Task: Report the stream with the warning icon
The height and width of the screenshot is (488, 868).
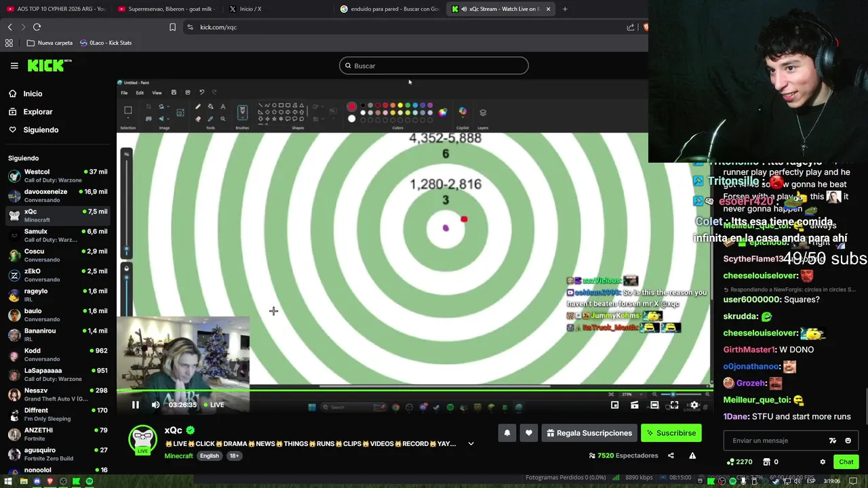Action: [x=692, y=455]
